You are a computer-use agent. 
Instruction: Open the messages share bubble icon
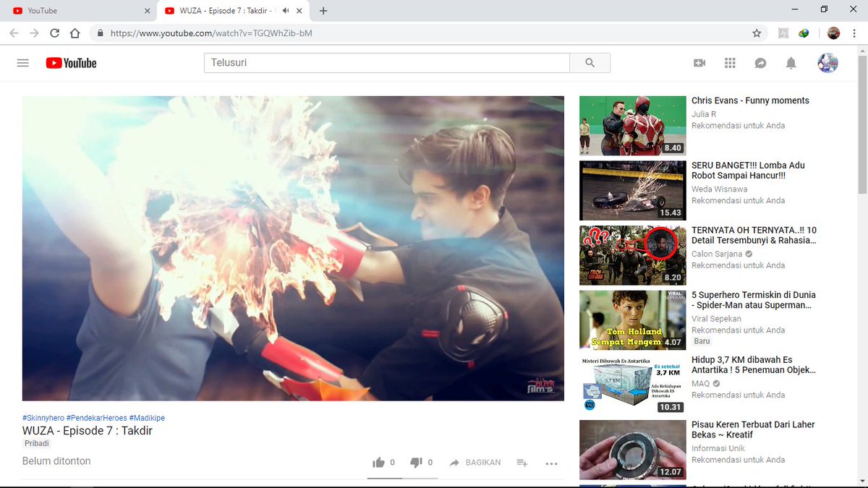click(760, 63)
